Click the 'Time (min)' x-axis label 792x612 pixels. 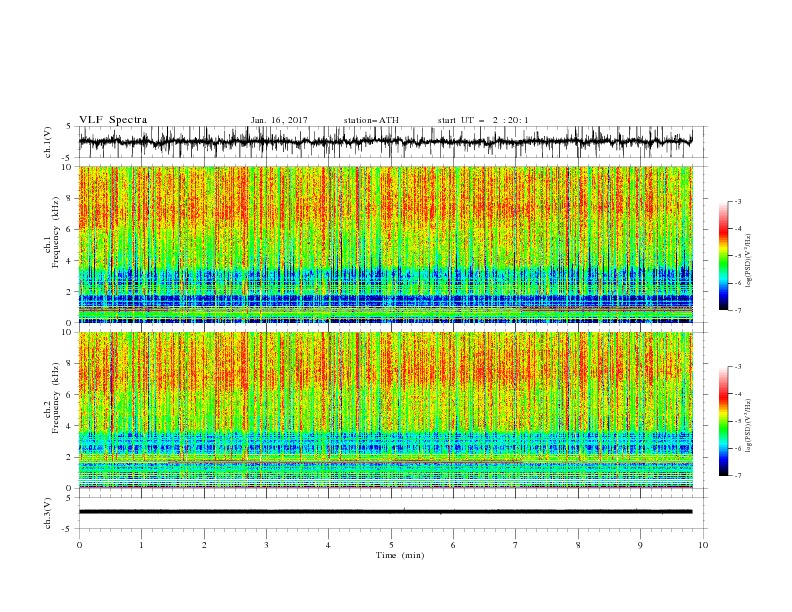(400, 555)
